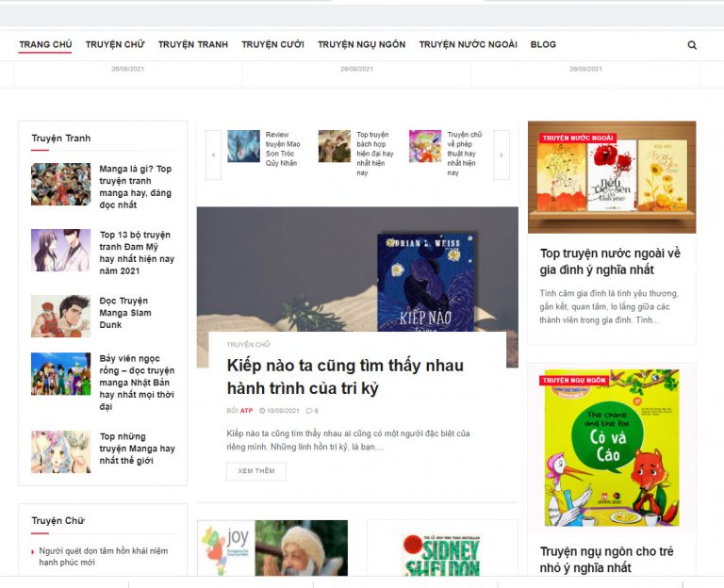
Task: Click the Slam Dunk thumbnail image
Action: [61, 317]
